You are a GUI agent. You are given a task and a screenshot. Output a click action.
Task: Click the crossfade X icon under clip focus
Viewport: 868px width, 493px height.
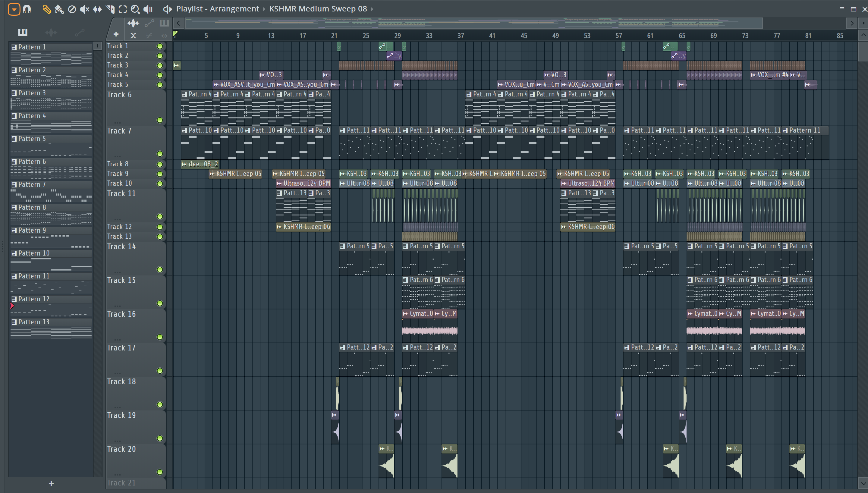[134, 35]
